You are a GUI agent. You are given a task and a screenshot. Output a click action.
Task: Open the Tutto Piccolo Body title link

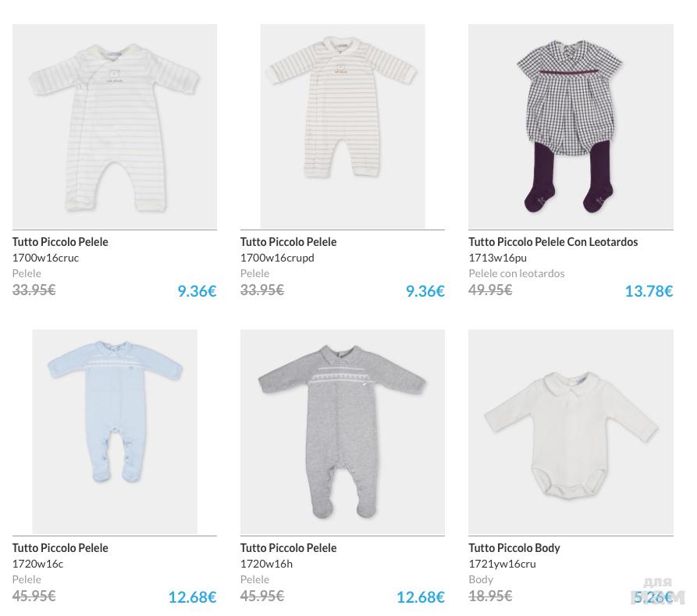tap(514, 548)
